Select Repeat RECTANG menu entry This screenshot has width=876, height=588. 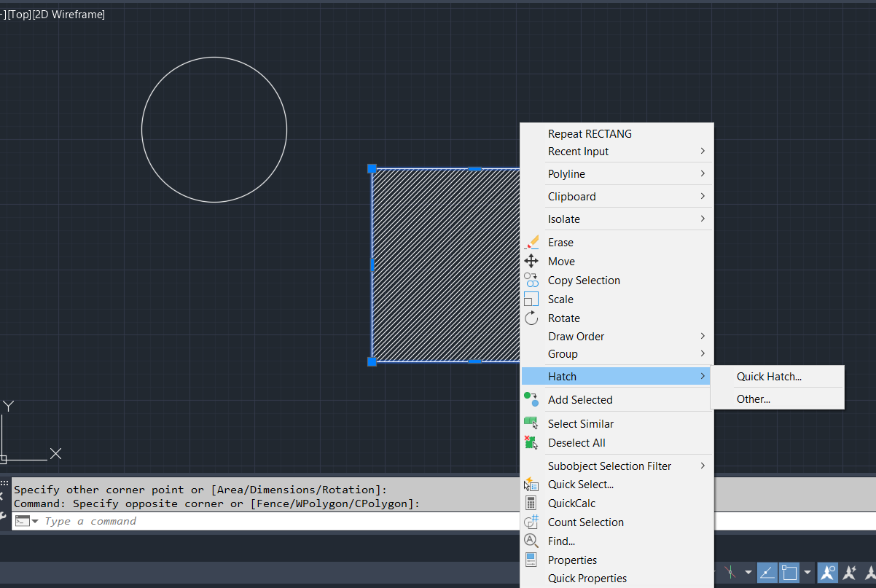(x=590, y=134)
